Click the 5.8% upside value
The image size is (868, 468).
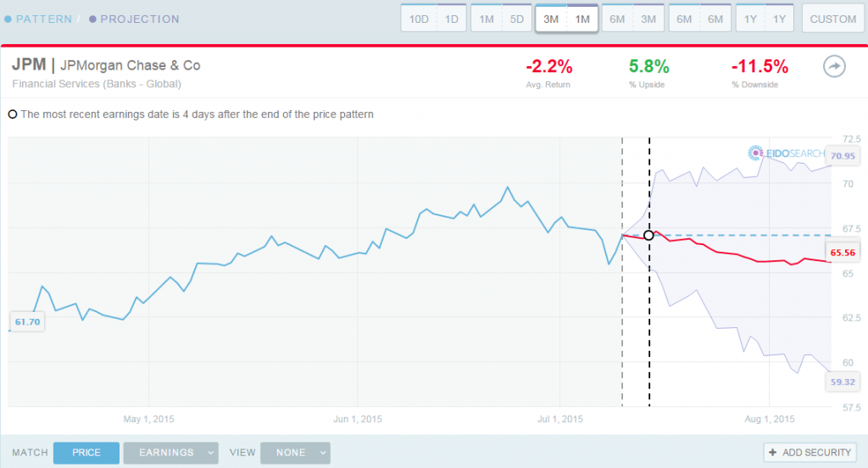[648, 66]
